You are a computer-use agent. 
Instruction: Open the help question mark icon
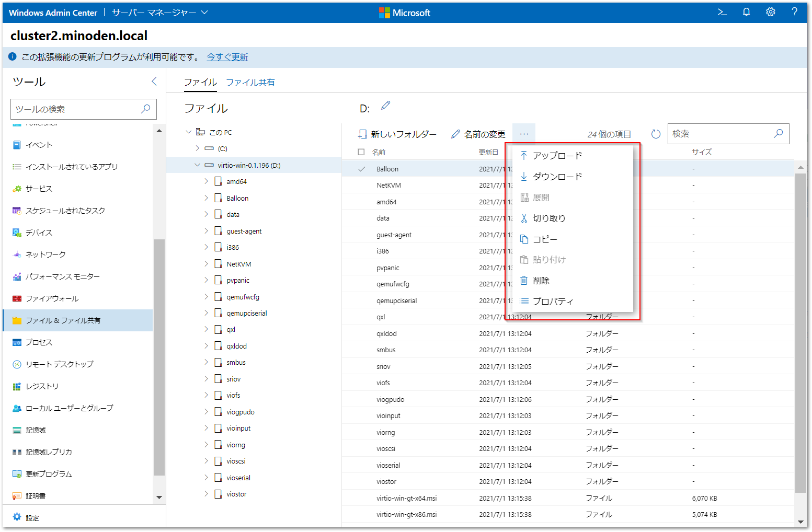[794, 12]
